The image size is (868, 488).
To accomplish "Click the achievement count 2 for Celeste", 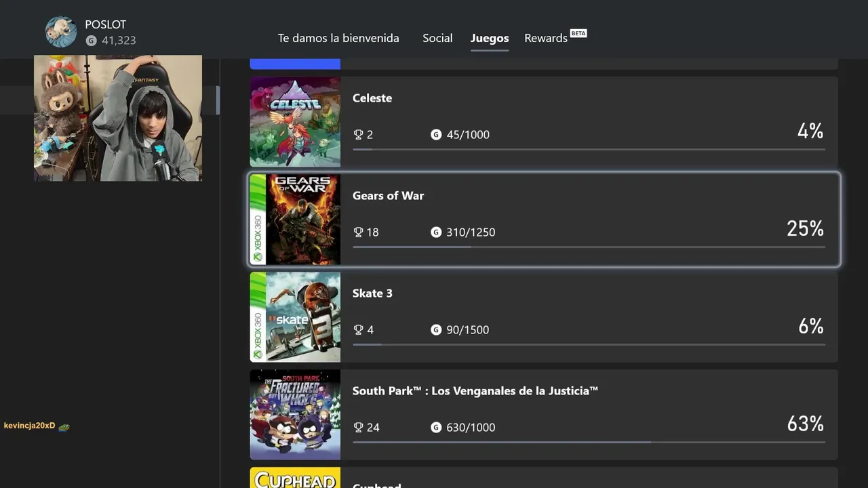I will [x=370, y=134].
